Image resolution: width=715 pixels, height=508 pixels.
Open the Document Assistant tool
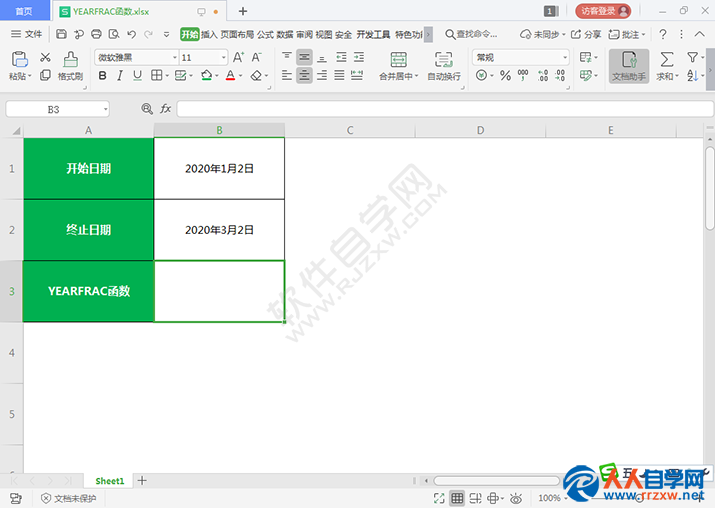click(629, 66)
